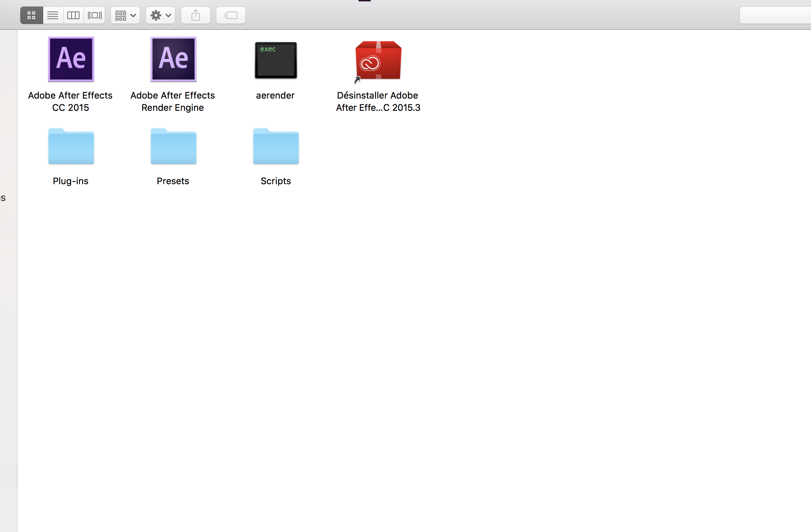Screen dimensions: 811x532
Task: Click the aerender exec file icon
Action: click(276, 60)
